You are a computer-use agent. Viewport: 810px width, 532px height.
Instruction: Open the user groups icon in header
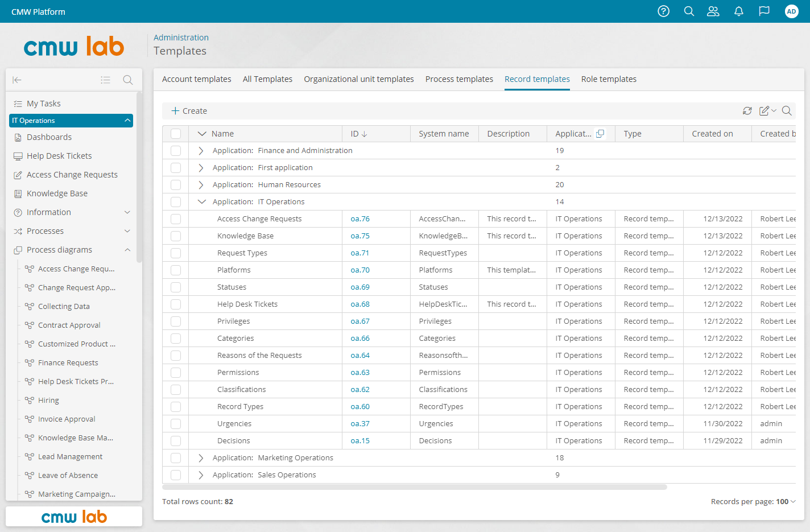(x=713, y=11)
